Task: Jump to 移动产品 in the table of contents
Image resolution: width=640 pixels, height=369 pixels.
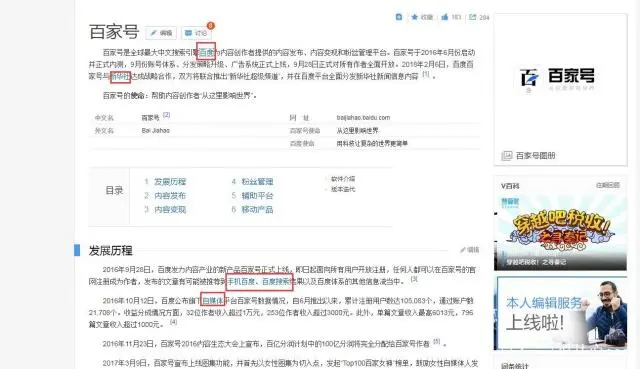Action: pos(257,209)
